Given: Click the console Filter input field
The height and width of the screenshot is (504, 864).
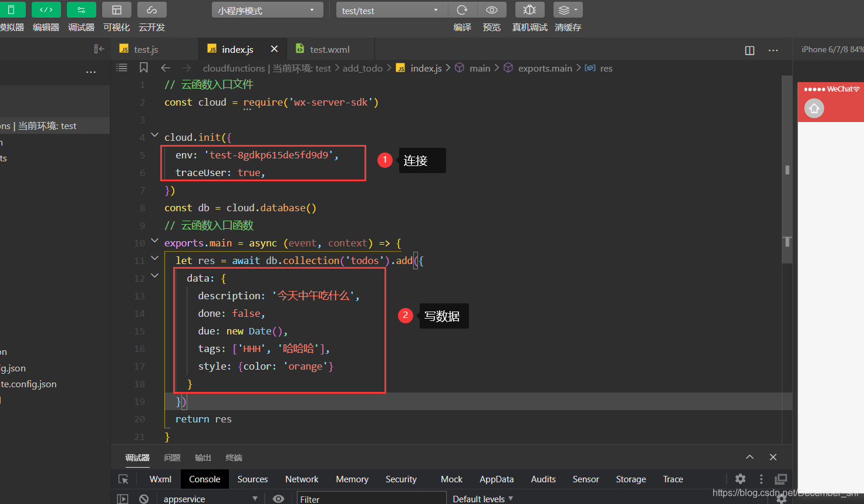Looking at the screenshot, I should [x=371, y=499].
